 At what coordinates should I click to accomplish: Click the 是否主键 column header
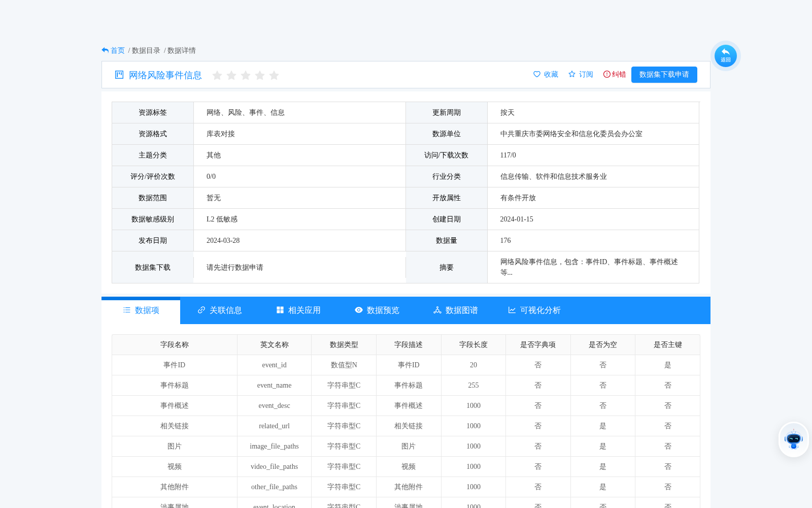point(667,344)
